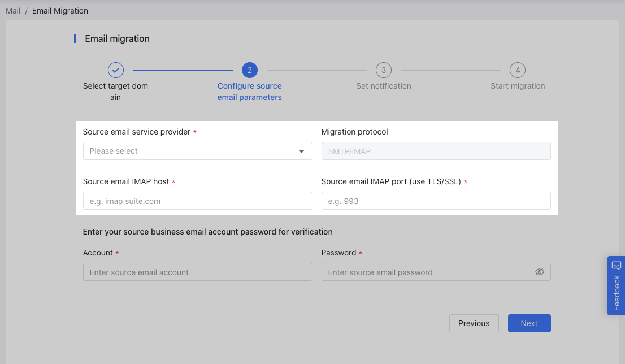Click the Next button
This screenshot has height=364, width=625.
click(529, 323)
